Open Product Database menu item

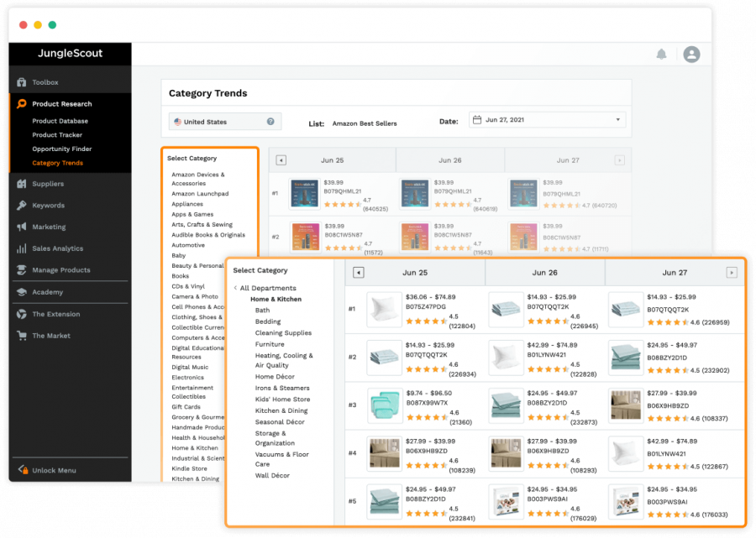click(60, 121)
